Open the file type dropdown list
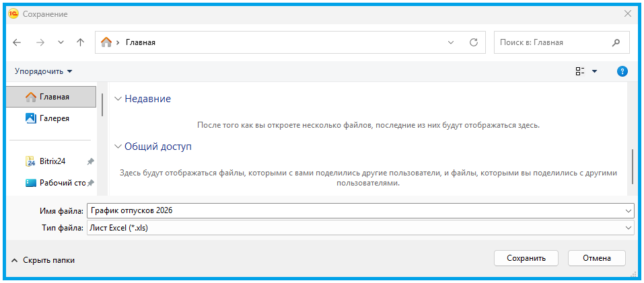644x283 pixels. (x=627, y=229)
